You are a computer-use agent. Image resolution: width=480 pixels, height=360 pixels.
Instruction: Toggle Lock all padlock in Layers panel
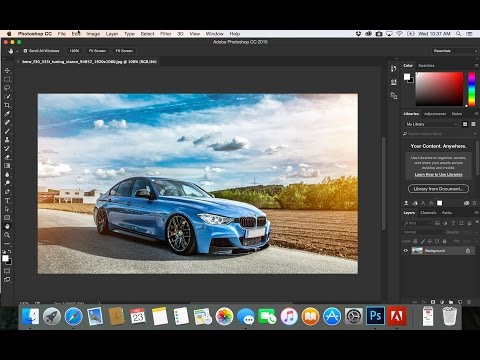coord(444,241)
